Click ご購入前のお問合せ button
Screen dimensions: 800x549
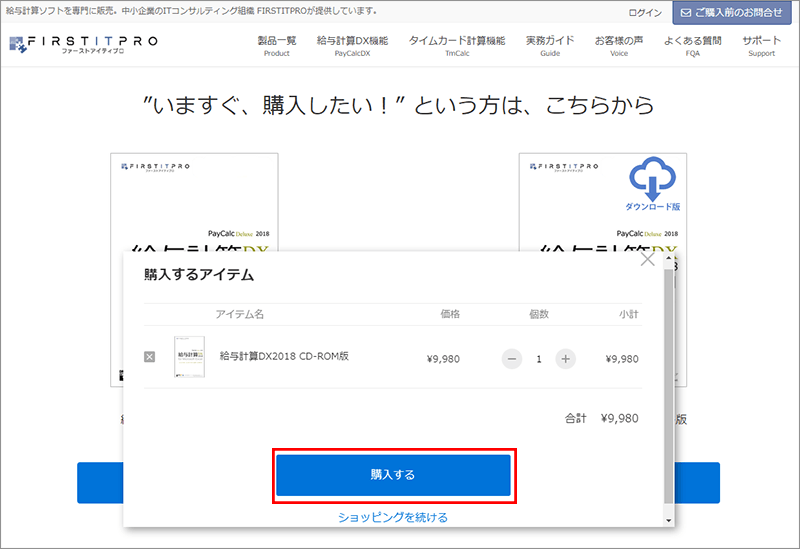pos(732,13)
